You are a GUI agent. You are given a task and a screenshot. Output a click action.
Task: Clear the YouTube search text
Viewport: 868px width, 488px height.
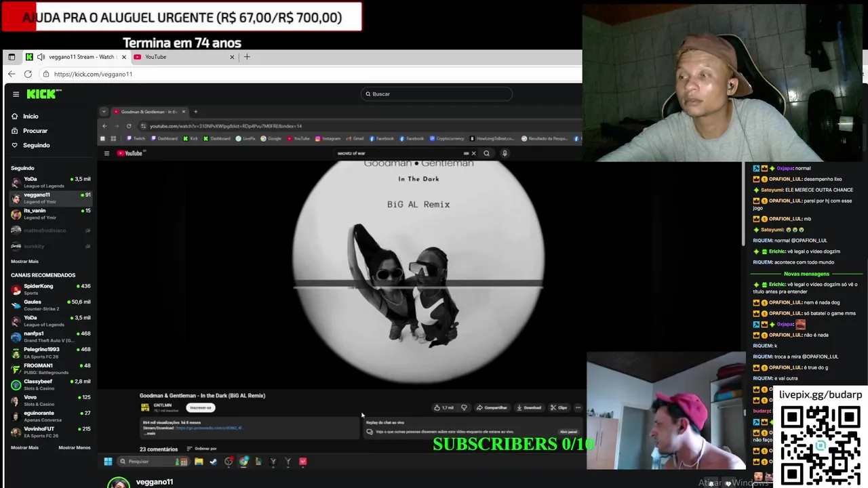(473, 153)
